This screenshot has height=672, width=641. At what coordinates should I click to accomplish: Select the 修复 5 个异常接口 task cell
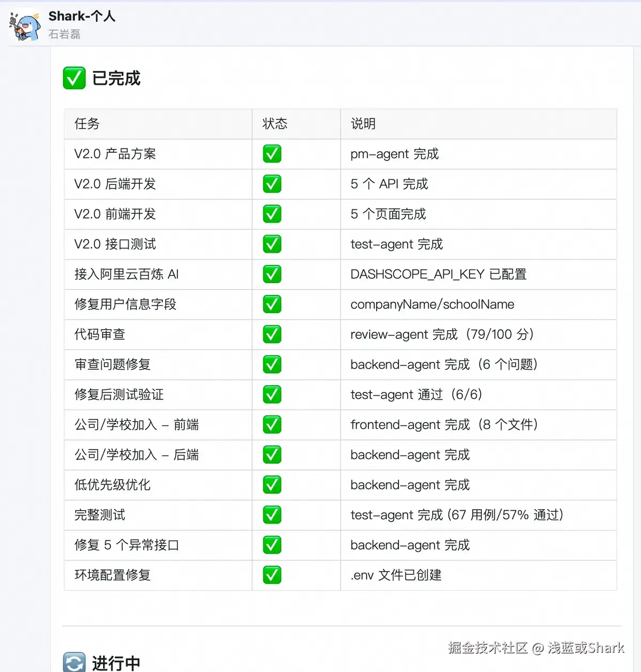tap(158, 545)
